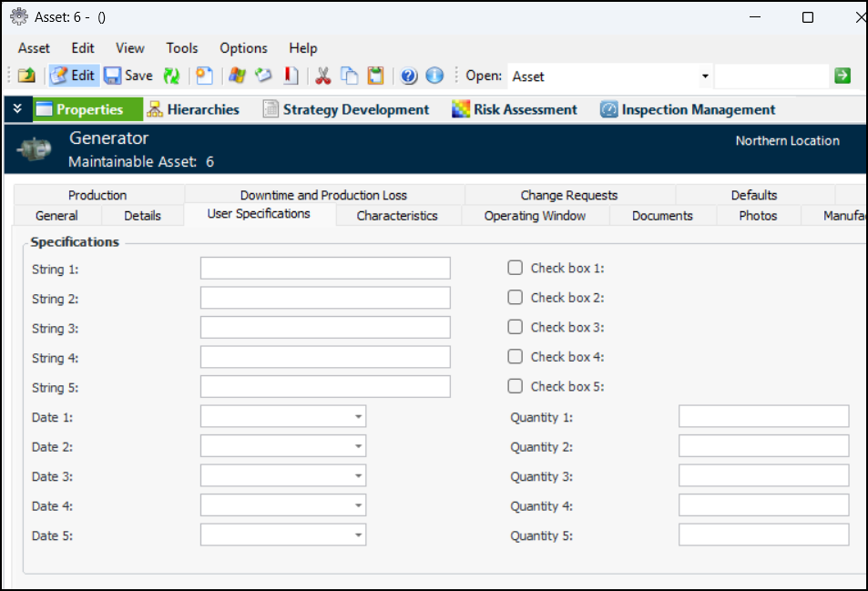Click the green go arrow button

(842, 76)
